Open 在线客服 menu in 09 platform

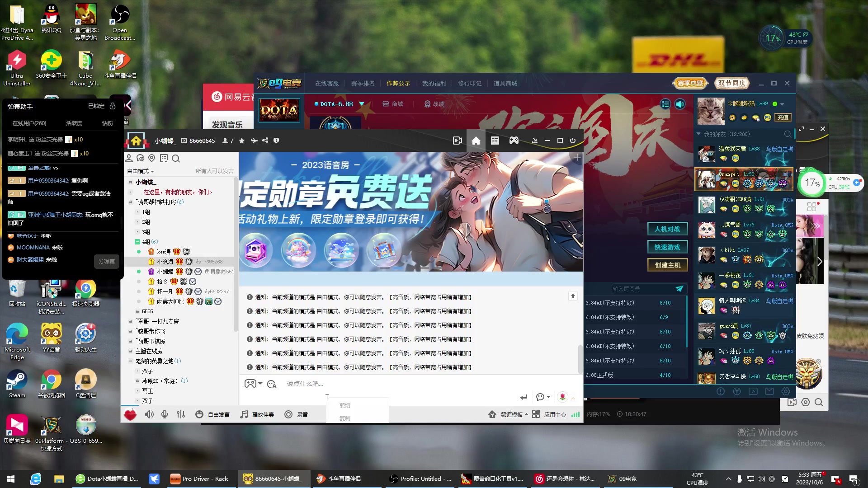click(327, 84)
